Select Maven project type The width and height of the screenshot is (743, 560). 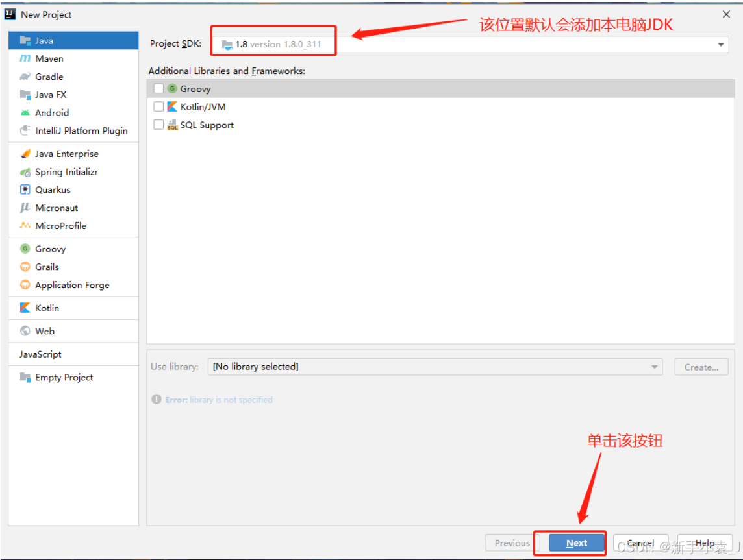[73, 58]
